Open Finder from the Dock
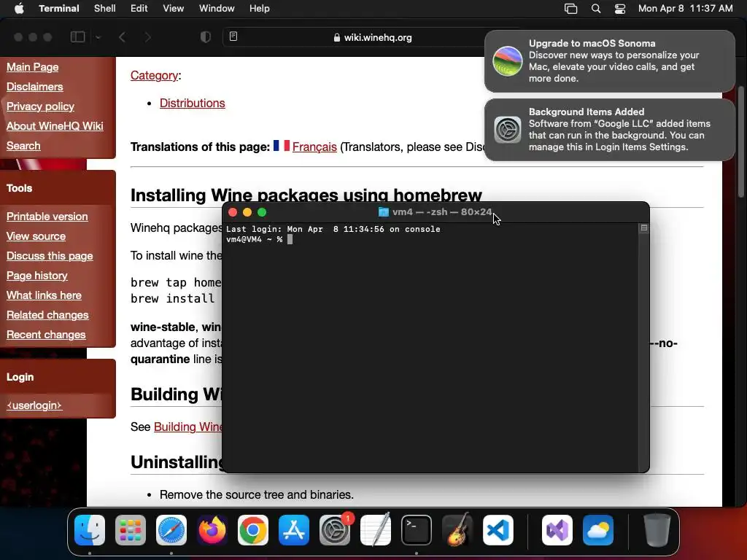The width and height of the screenshot is (747, 560). [90, 530]
